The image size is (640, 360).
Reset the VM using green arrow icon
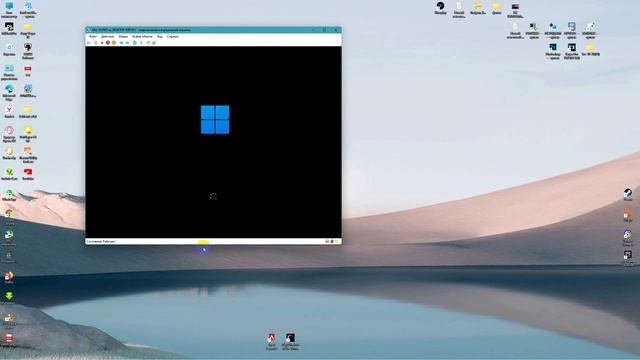tap(127, 42)
